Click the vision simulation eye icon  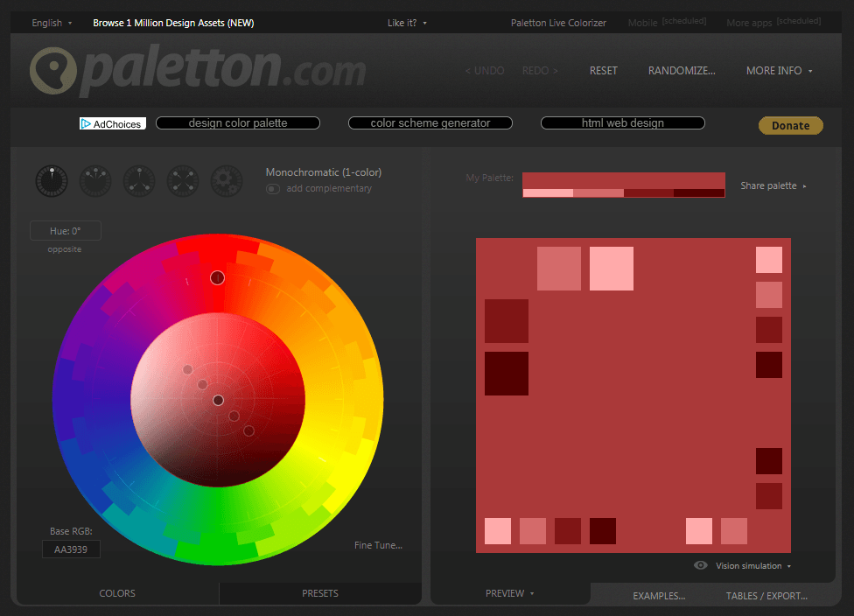(x=700, y=565)
